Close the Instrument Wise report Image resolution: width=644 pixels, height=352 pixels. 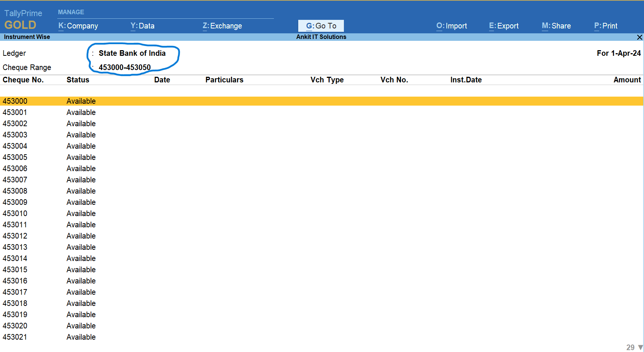[x=640, y=37]
